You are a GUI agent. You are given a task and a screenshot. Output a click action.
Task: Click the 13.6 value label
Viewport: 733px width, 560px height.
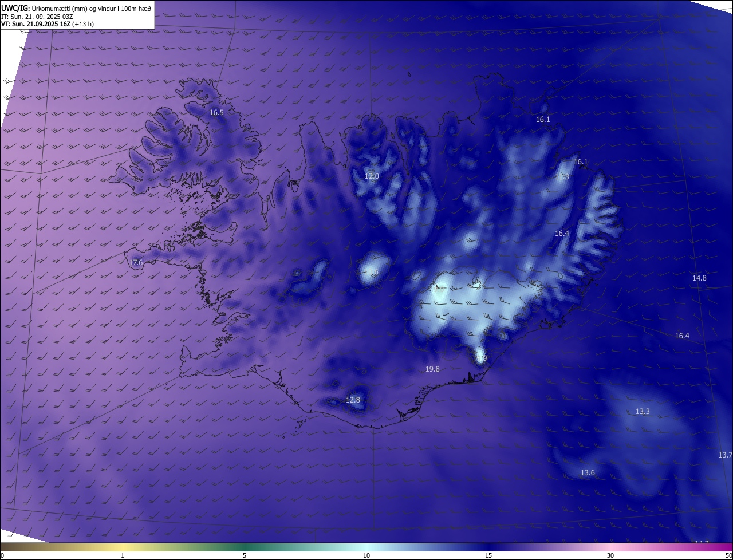coord(588,473)
